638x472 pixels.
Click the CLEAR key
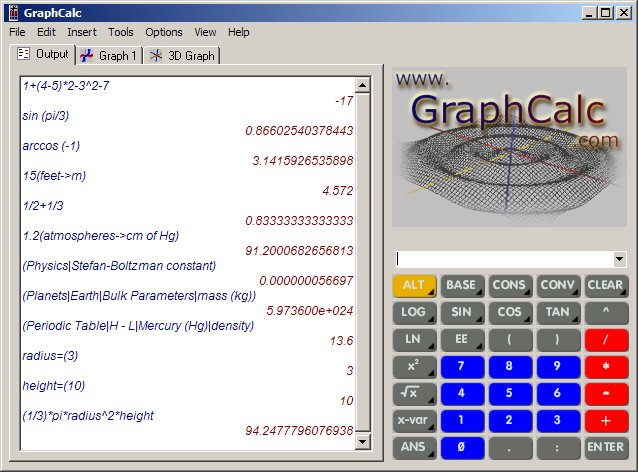pyautogui.click(x=606, y=285)
